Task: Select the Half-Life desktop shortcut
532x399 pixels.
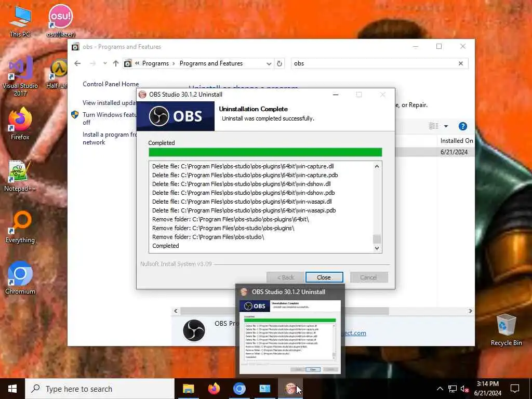Action: tap(58, 75)
